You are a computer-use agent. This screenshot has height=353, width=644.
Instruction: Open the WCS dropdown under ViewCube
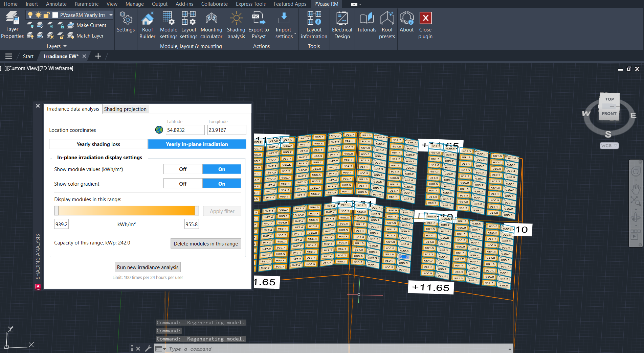coord(609,146)
